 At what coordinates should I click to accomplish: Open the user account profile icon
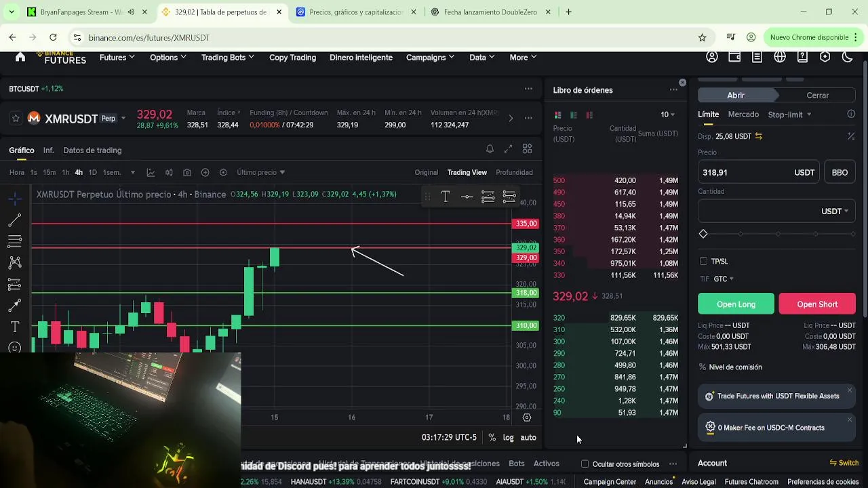pos(712,57)
